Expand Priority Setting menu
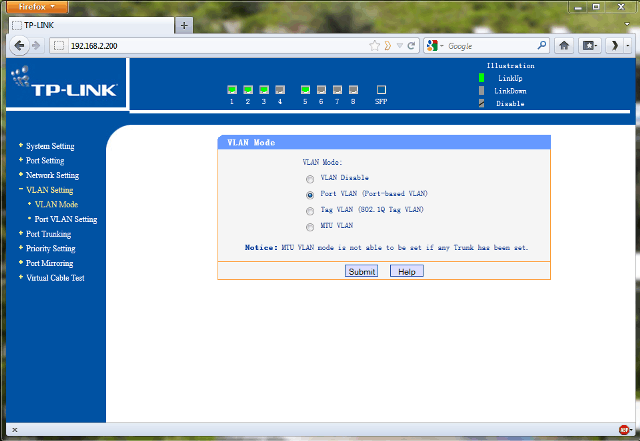 pos(51,248)
